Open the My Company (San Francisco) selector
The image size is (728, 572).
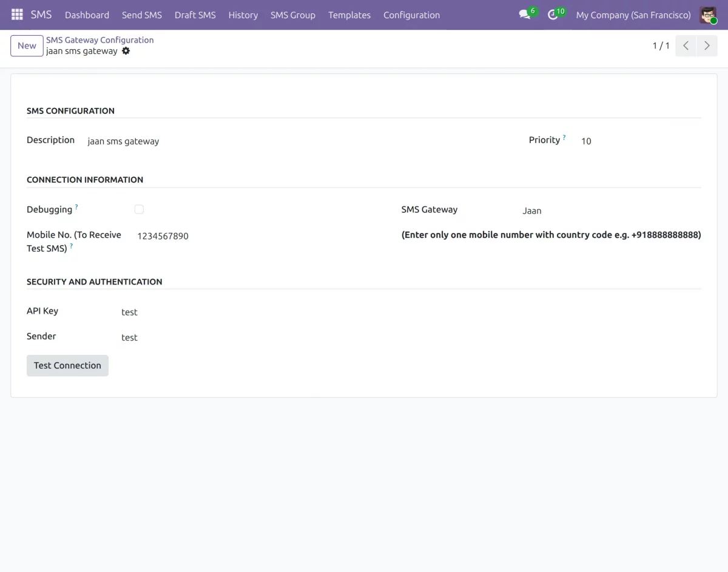point(633,15)
